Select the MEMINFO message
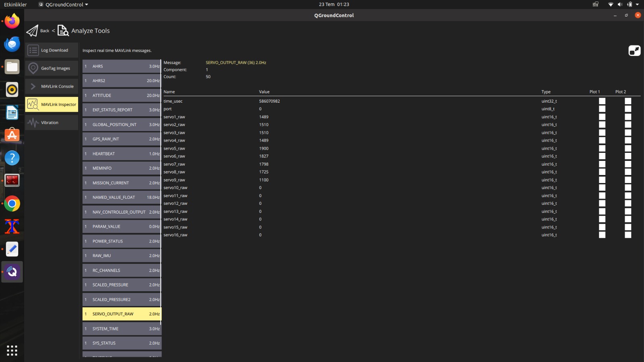Screen dimensions: 644x362 tap(121, 168)
